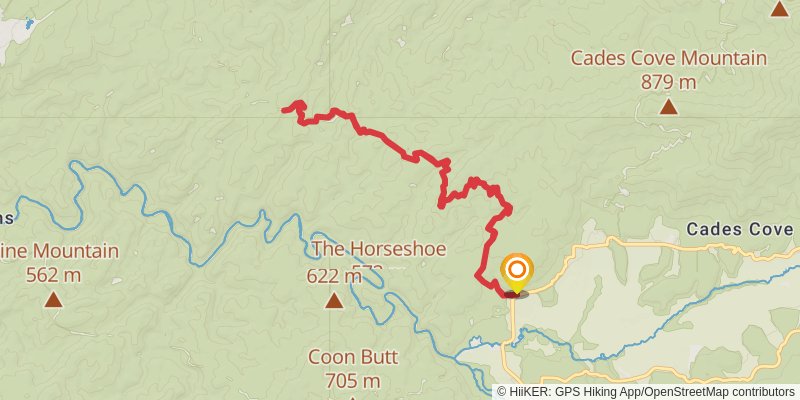The width and height of the screenshot is (800, 400).
Task: Select the 562 m elevation label
Action: [53, 276]
